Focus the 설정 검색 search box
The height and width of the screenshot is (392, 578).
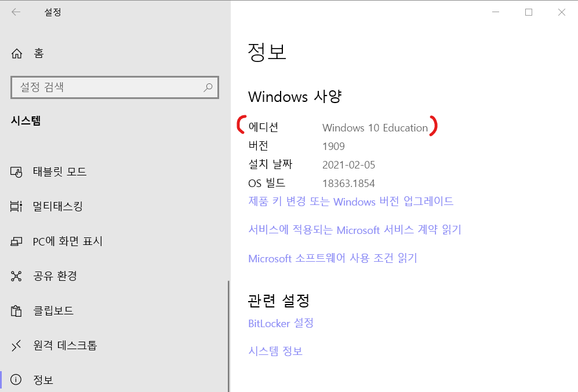tap(115, 87)
